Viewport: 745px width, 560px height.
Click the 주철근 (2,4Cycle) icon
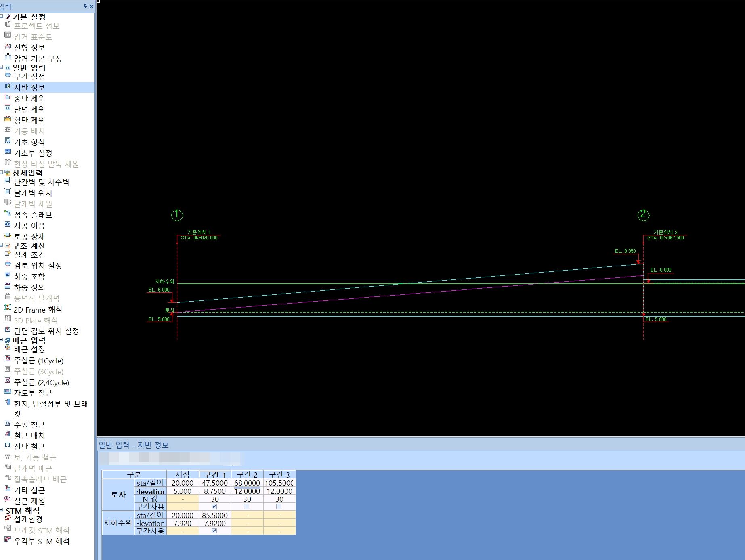[8, 380]
